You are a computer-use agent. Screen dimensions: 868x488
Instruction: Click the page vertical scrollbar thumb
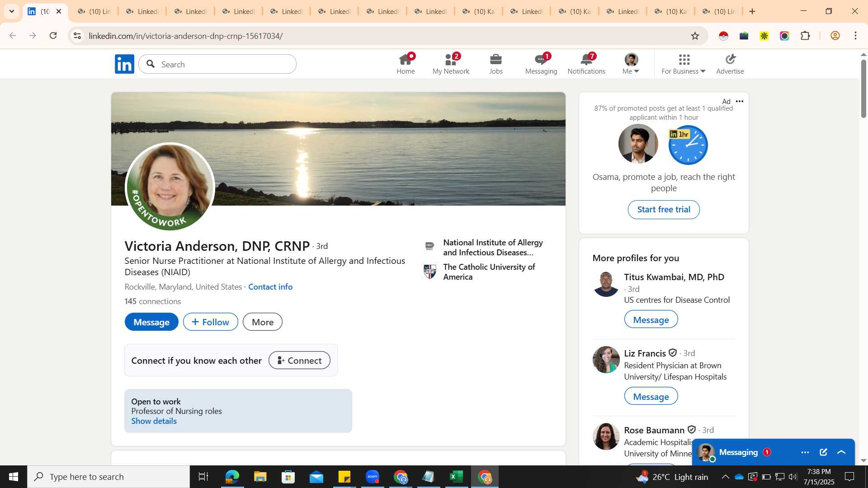(863, 88)
